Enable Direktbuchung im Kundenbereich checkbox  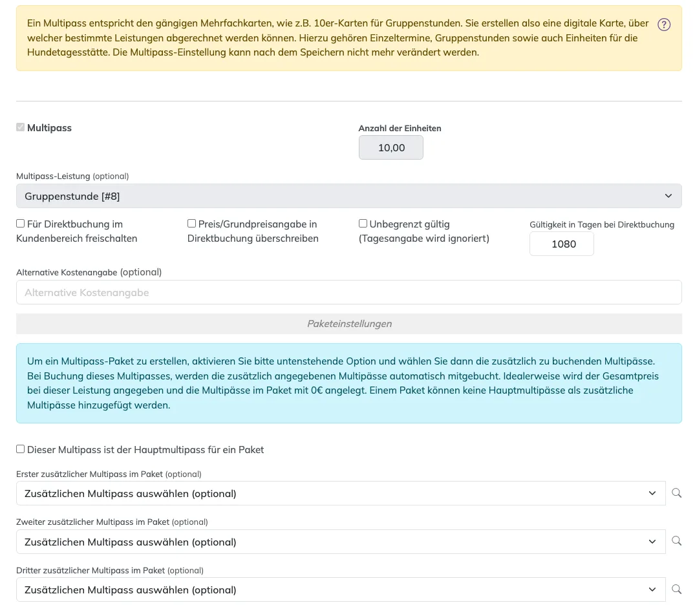pyautogui.click(x=21, y=224)
